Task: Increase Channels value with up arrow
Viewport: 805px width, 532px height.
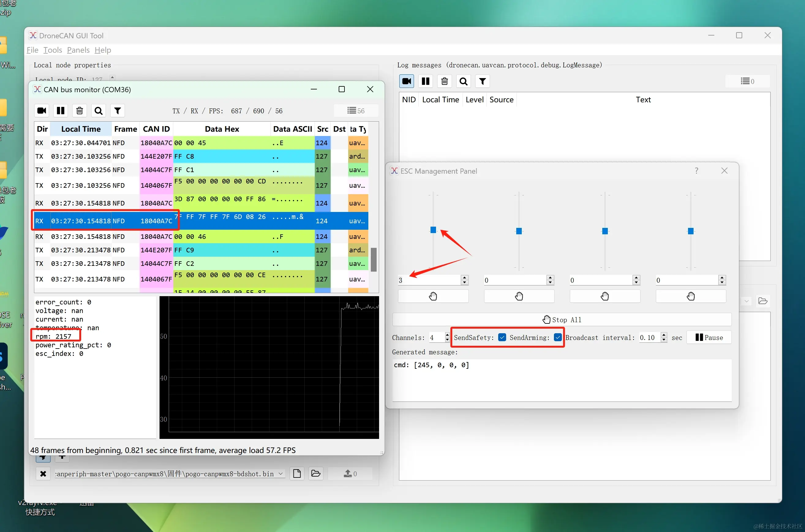Action: pos(447,335)
